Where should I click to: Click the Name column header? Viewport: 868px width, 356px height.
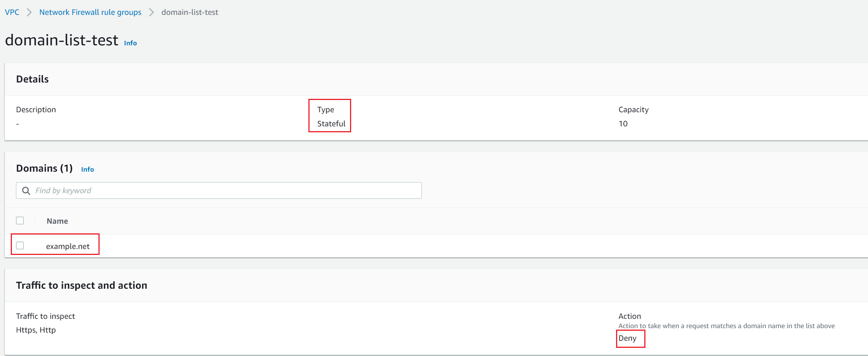coord(57,220)
